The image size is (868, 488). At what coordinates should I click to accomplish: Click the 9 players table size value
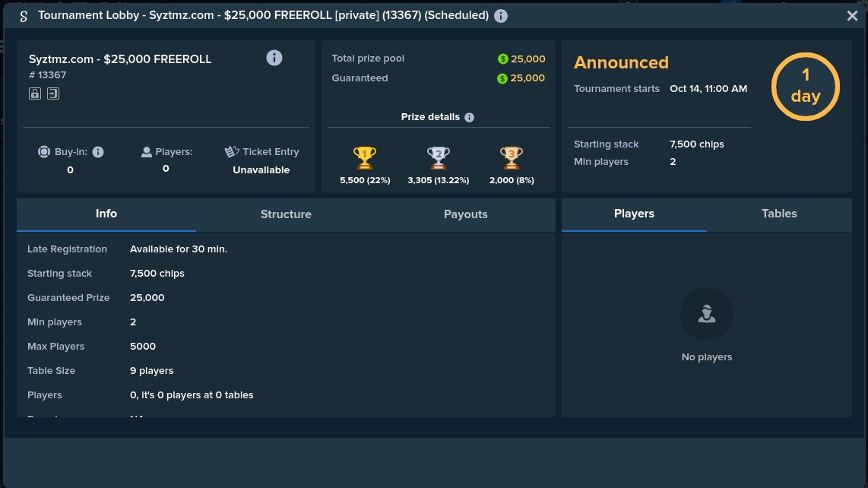tap(152, 371)
